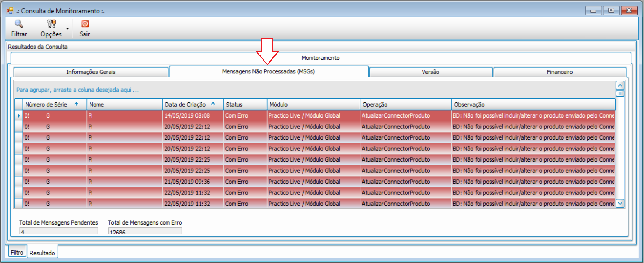Image resolution: width=644 pixels, height=263 pixels.
Task: Click the window app icon in title bar
Action: 10,11
